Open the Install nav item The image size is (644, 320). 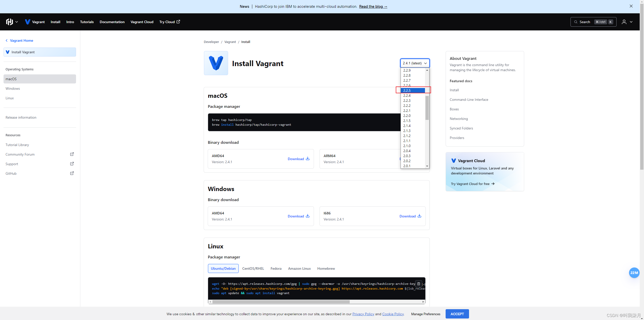(55, 22)
